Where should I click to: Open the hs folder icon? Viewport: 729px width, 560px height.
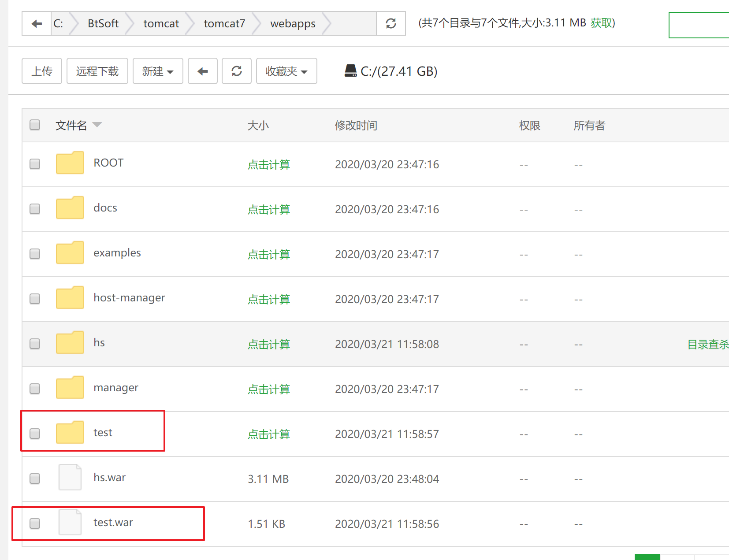point(70,342)
